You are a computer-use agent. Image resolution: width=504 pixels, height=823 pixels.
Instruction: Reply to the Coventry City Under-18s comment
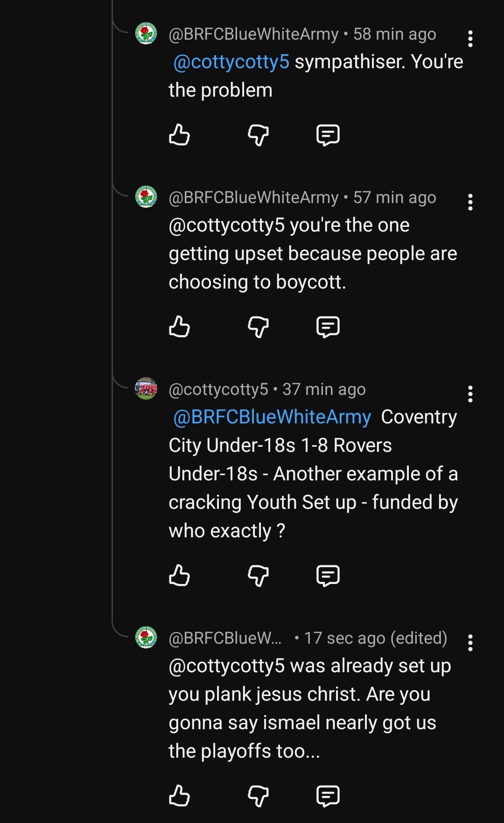328,575
